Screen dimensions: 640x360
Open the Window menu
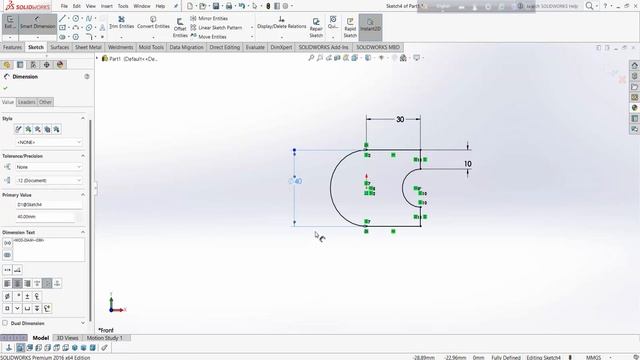click(142, 6)
